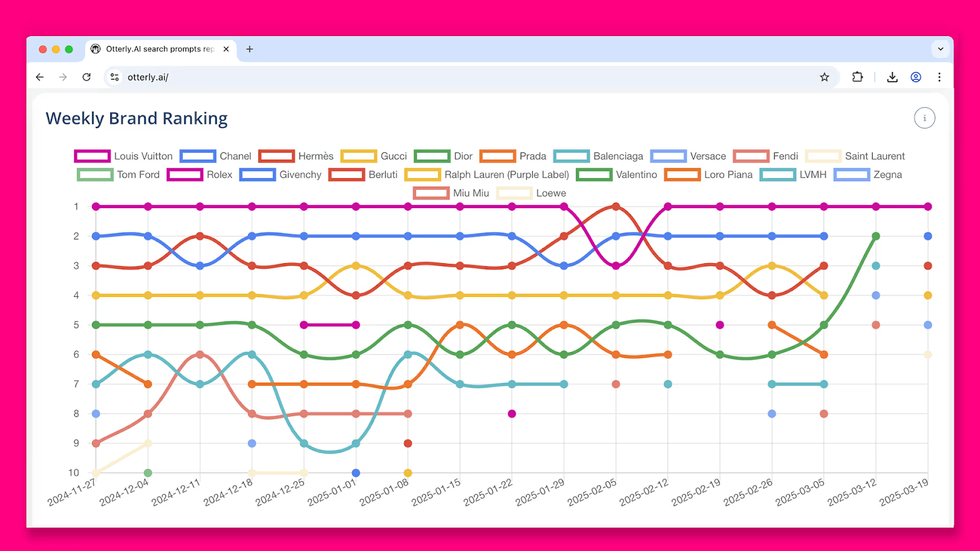Open the Chrome three-dot menu
The image size is (980, 551).
pos(939,77)
